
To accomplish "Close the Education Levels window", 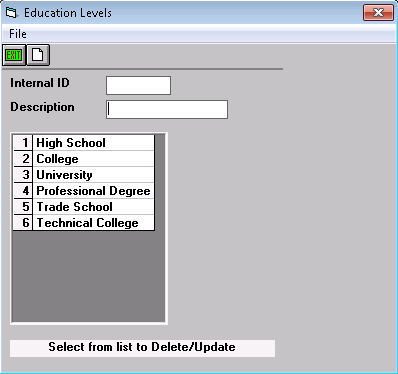I will coord(378,13).
